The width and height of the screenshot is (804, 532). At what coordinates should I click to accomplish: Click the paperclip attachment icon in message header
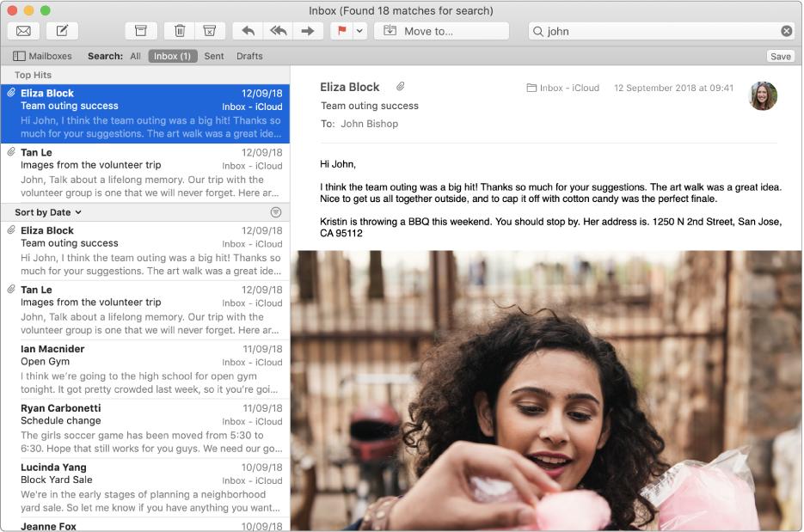point(401,87)
